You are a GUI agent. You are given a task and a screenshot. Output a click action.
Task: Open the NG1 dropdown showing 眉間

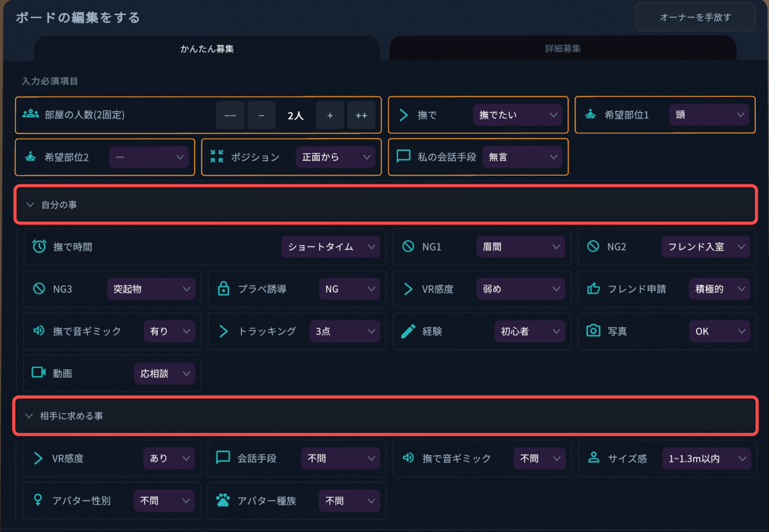(x=521, y=247)
